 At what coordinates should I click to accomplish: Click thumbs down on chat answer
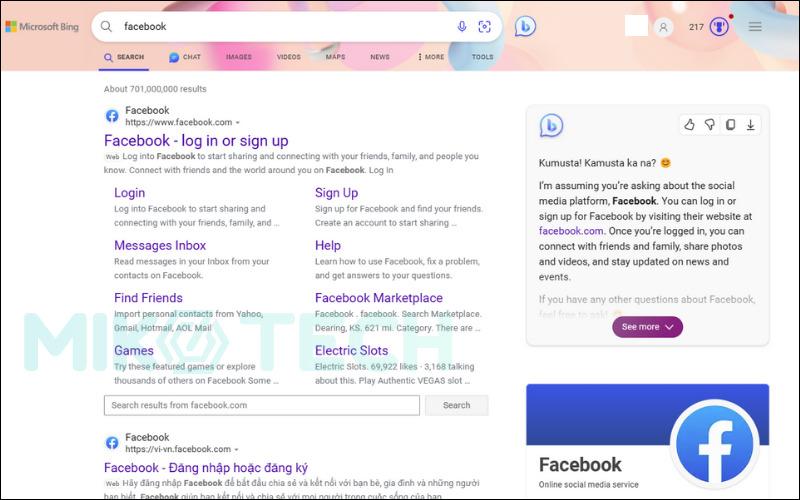(710, 125)
